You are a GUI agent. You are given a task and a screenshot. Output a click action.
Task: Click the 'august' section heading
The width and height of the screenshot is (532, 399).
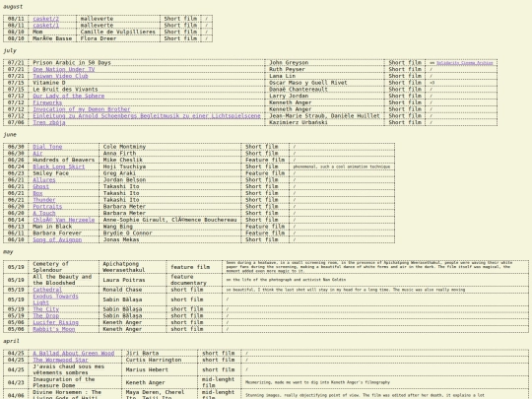coord(13,7)
